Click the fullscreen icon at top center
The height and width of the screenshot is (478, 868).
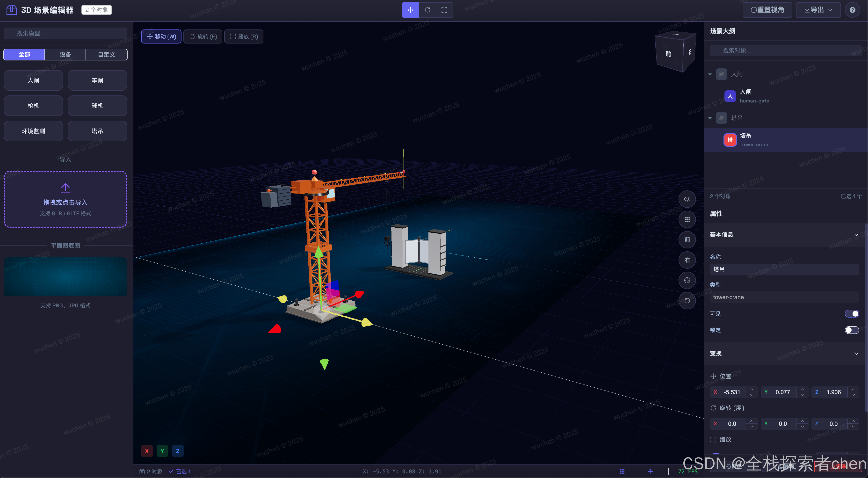pyautogui.click(x=444, y=10)
